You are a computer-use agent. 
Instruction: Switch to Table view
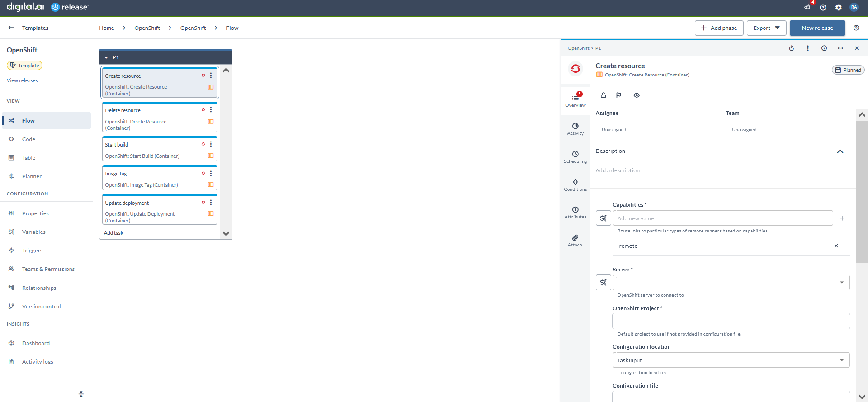47,158
